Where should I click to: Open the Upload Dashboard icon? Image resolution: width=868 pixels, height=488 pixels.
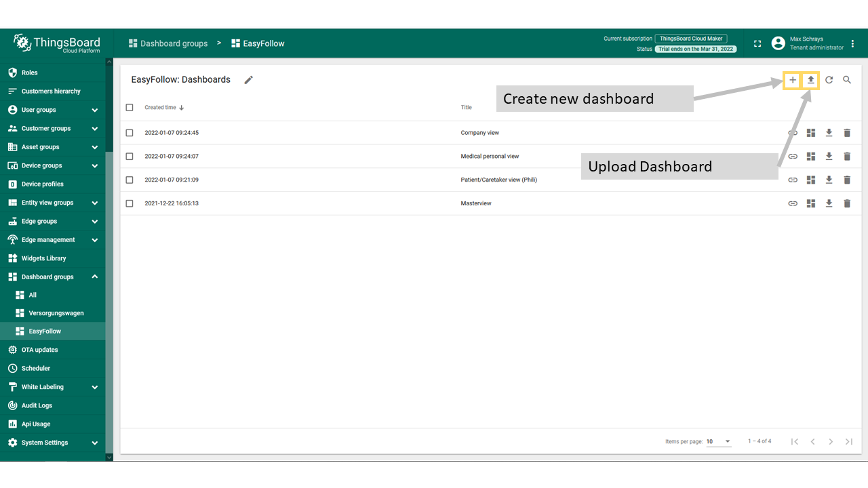point(810,80)
